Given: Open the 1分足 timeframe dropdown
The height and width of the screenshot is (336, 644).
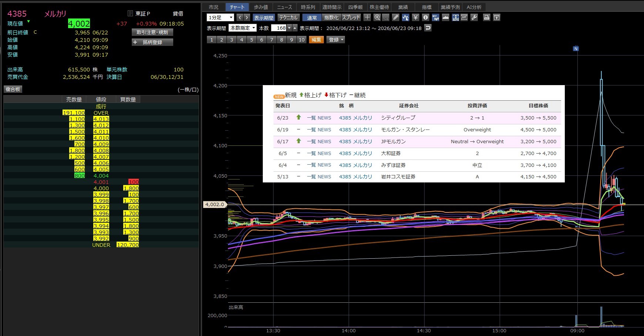Looking at the screenshot, I should tap(221, 17).
